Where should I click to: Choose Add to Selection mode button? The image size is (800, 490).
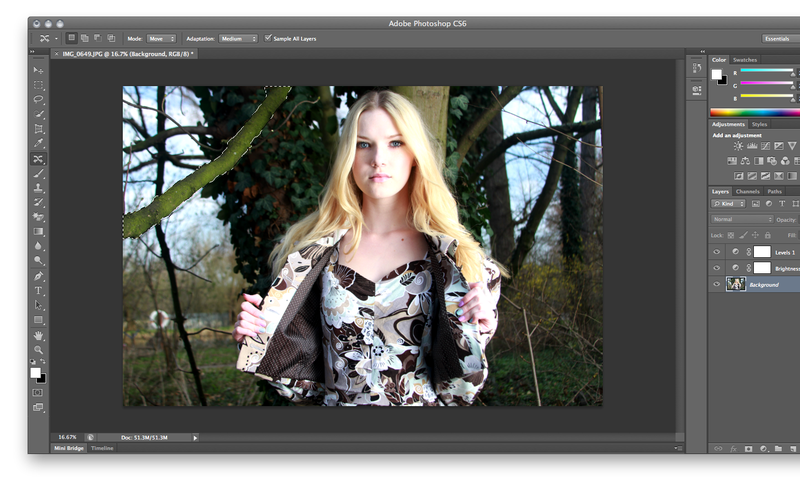pyautogui.click(x=85, y=38)
